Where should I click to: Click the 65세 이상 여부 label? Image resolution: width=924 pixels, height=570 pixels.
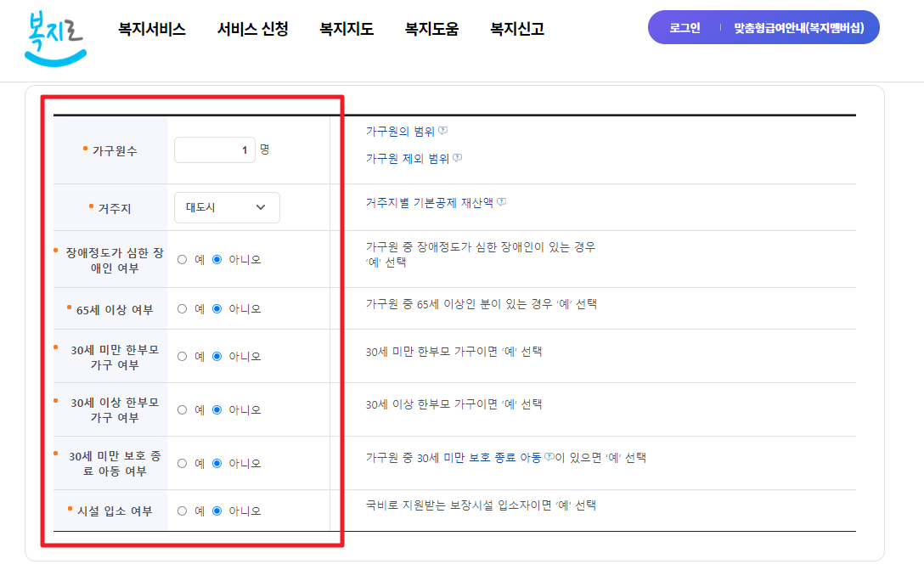(x=115, y=309)
